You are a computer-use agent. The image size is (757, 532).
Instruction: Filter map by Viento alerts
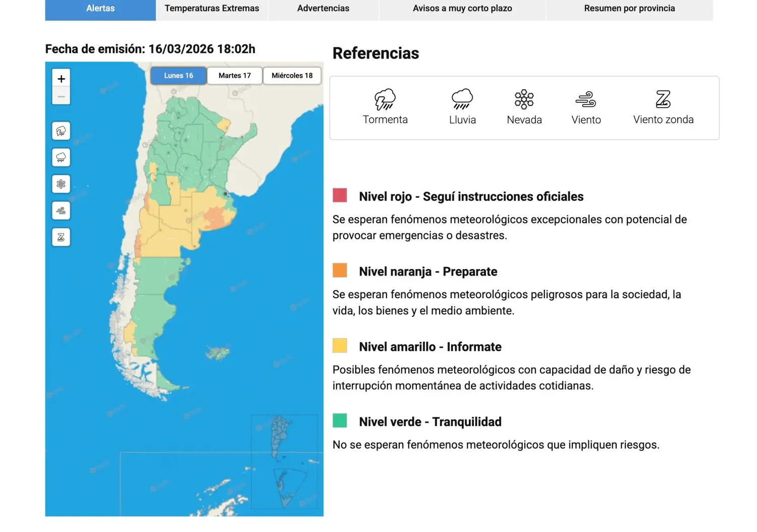point(61,210)
